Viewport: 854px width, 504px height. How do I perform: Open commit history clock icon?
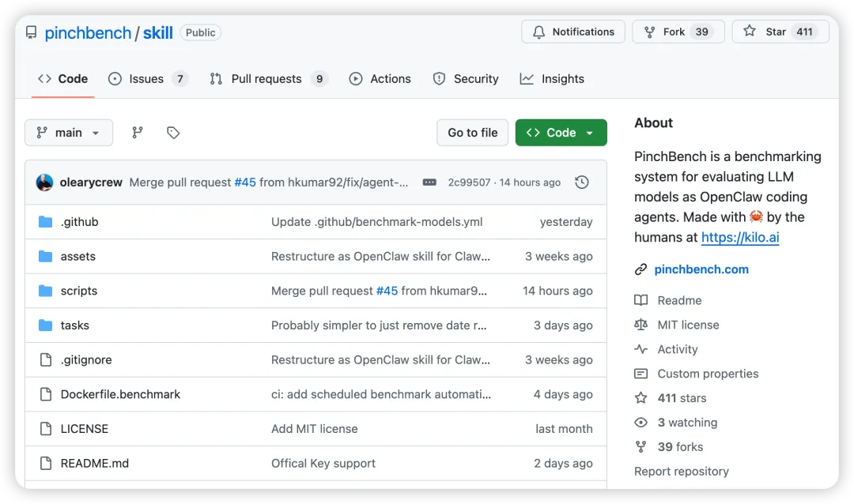582,182
